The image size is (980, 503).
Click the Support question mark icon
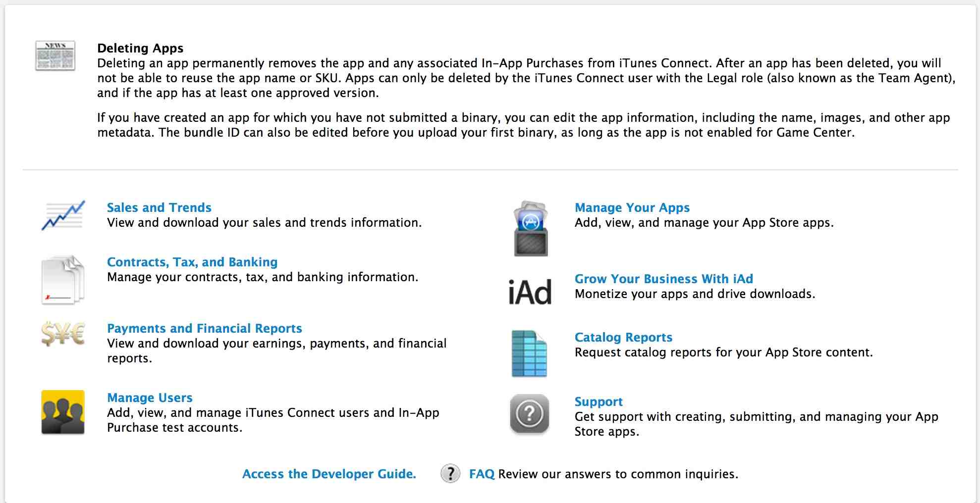(530, 414)
